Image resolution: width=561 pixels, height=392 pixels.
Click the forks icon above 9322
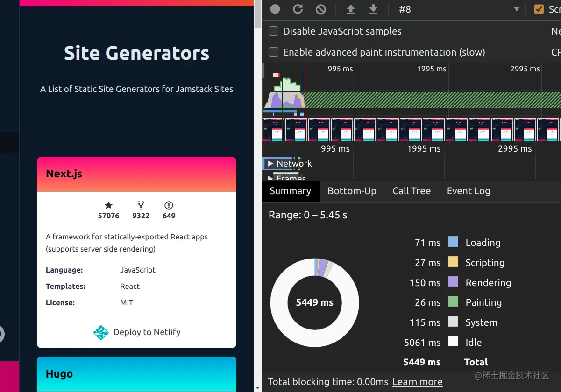141,205
